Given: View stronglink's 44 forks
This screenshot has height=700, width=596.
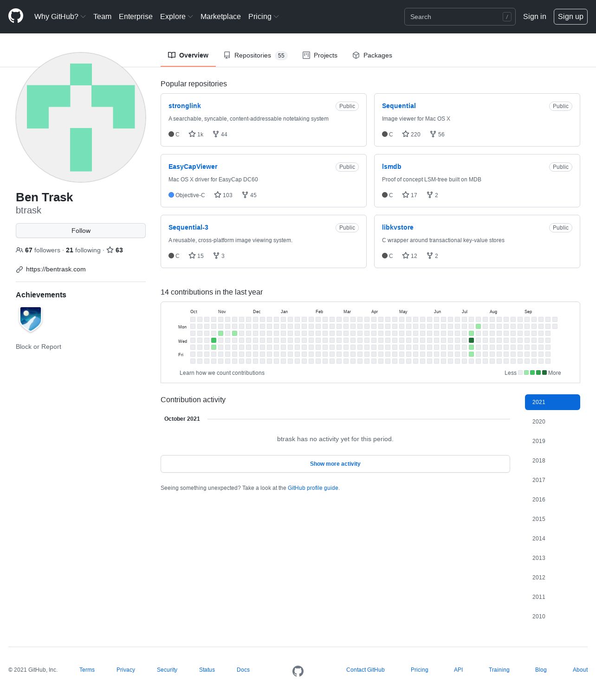Looking at the screenshot, I should tap(220, 134).
